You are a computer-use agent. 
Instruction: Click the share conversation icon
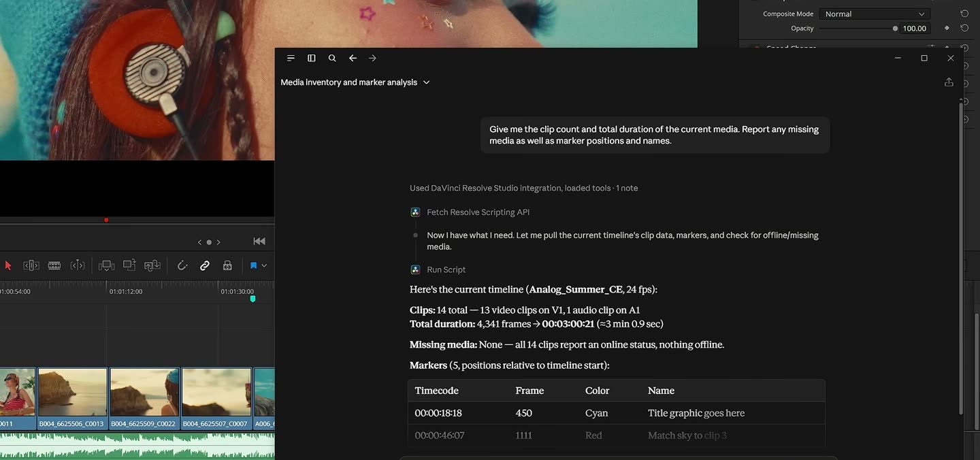click(949, 82)
